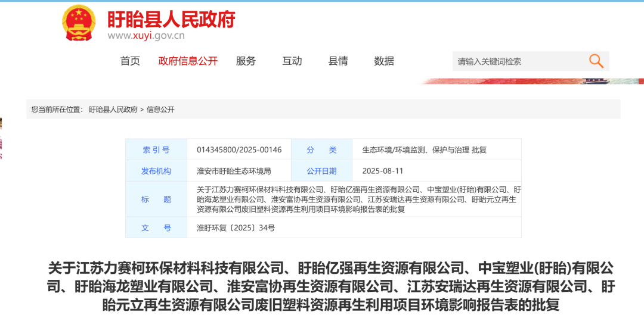Focus the 请输入关键词检索 search field
Image resolution: width=644 pixels, height=318 pixels.
click(516, 61)
